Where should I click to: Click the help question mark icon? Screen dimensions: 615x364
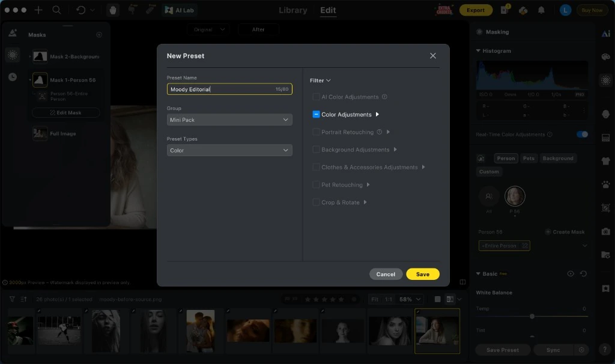coord(604,349)
